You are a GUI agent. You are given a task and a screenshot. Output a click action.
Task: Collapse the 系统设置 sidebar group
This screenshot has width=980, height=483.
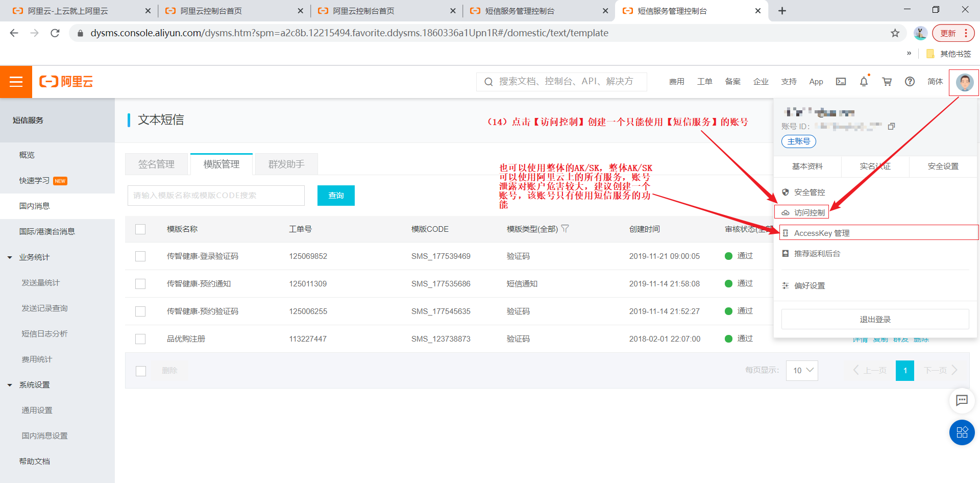tap(10, 385)
